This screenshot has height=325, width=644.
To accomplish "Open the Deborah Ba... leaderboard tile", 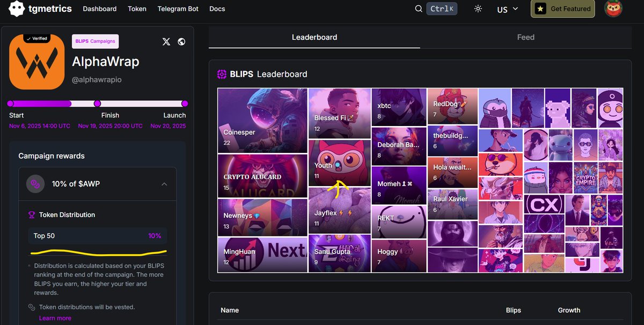I will coord(399,146).
